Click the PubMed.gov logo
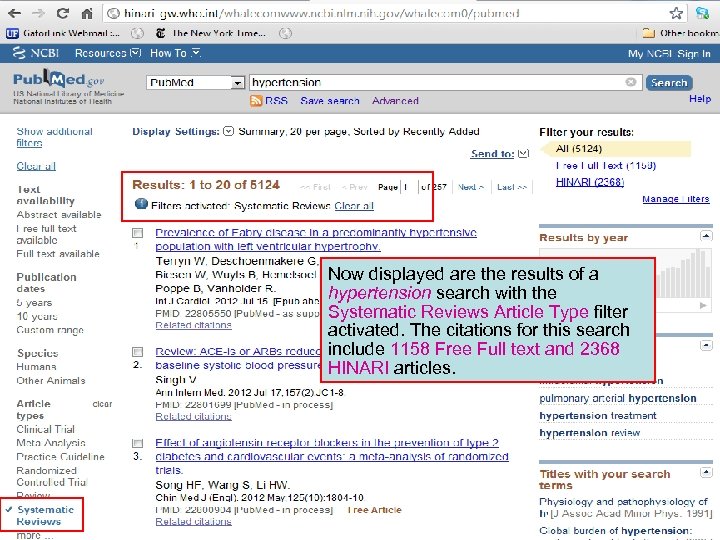Image resolution: width=720 pixels, height=540 pixels. [x=59, y=79]
